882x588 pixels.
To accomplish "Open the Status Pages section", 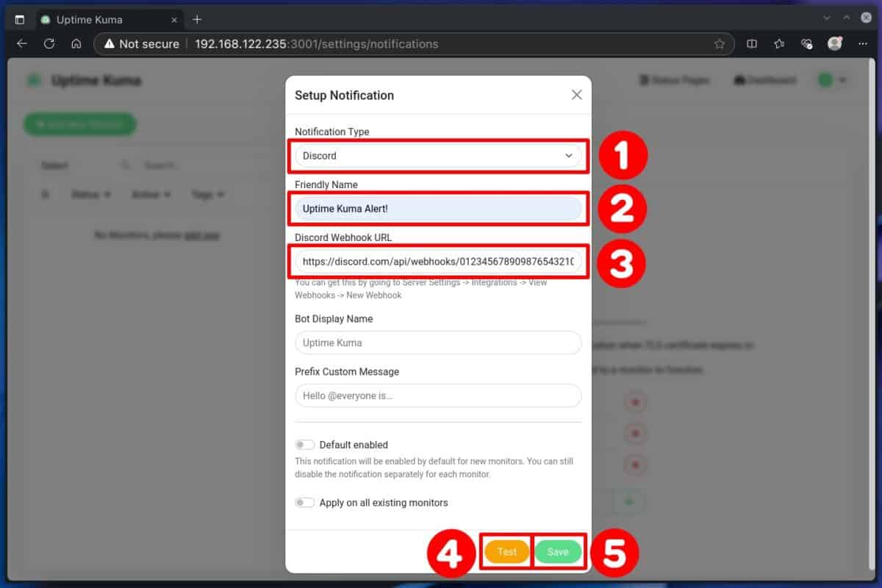I will coord(675,80).
